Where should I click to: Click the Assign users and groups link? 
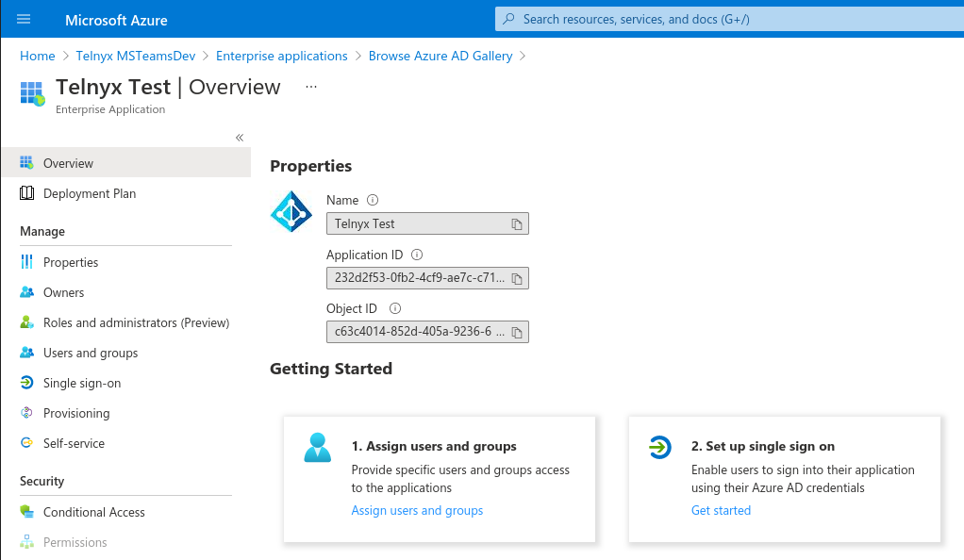coord(417,510)
